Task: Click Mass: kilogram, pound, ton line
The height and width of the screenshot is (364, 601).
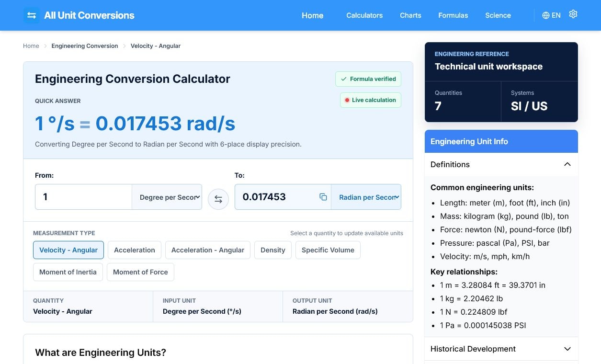Action: click(x=504, y=216)
